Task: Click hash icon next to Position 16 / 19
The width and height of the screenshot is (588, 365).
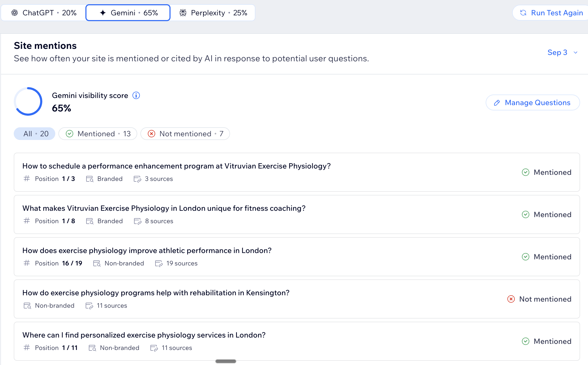Action: tap(27, 263)
